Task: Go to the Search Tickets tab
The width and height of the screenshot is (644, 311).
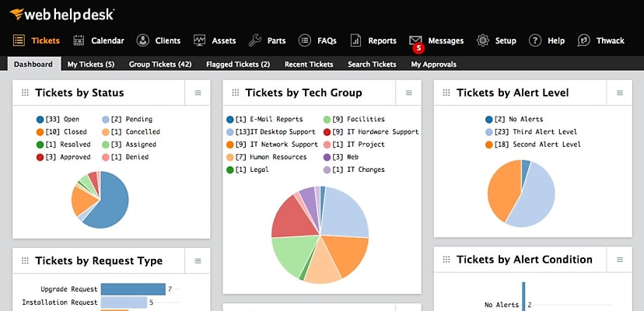Action: tap(372, 64)
